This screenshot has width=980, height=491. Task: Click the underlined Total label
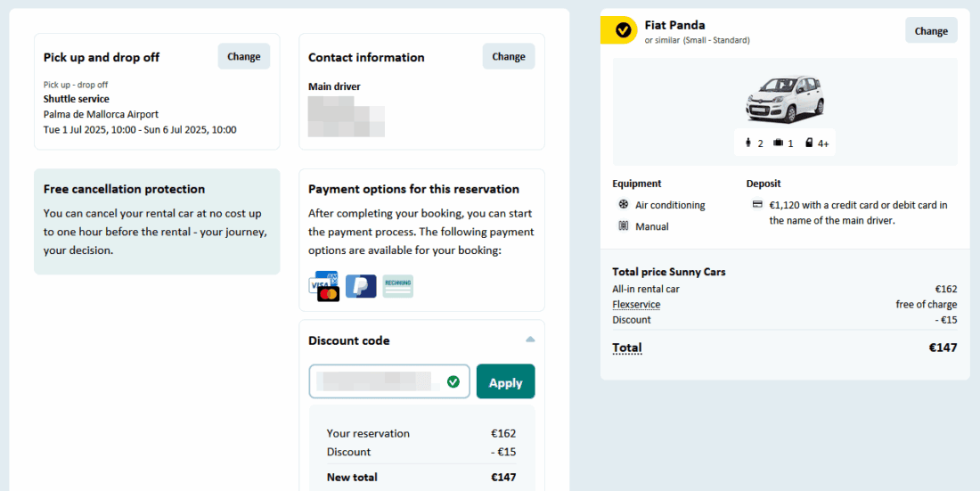(x=627, y=348)
